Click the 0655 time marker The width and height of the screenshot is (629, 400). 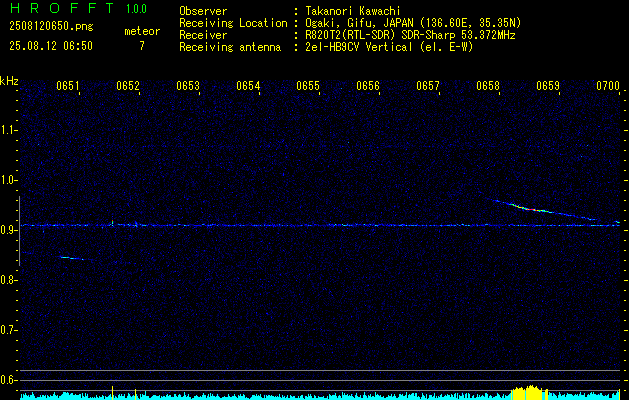[308, 86]
